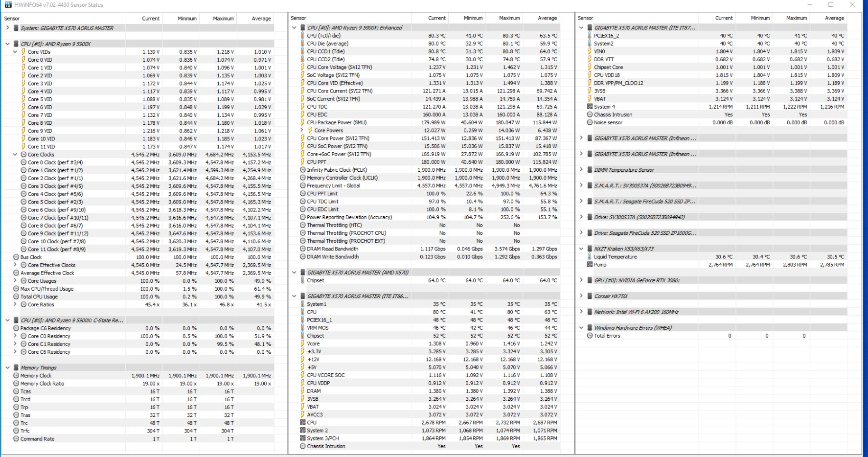
Task: Click the HWiNFO64 app icon in the title bar
Action: pos(8,5)
